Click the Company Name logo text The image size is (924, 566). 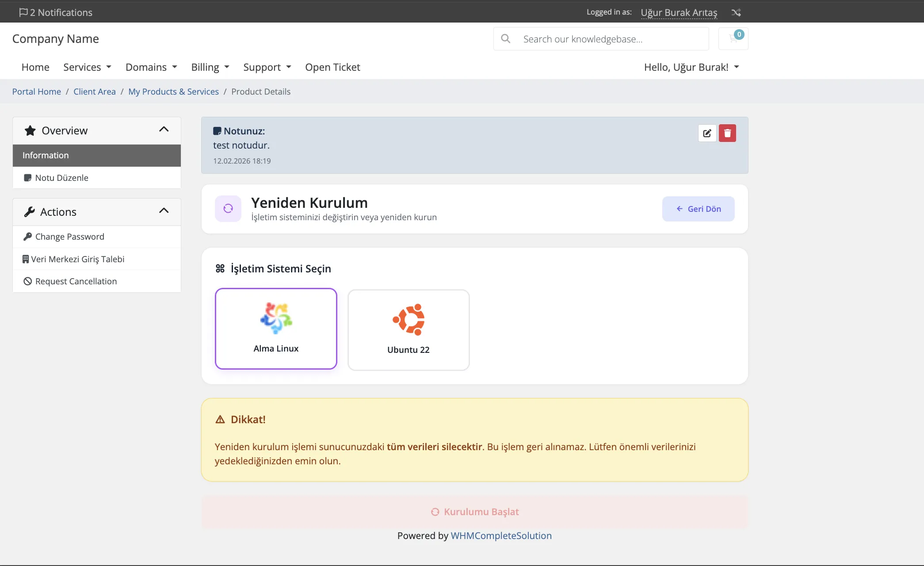[56, 39]
